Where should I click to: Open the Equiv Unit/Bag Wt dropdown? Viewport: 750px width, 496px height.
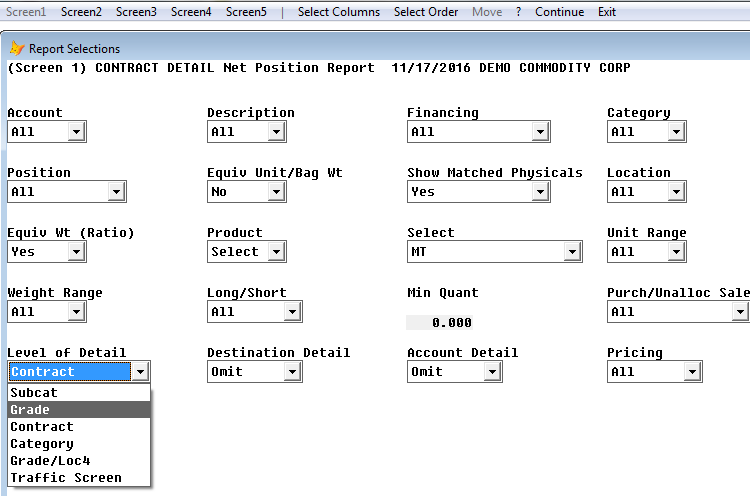click(276, 192)
